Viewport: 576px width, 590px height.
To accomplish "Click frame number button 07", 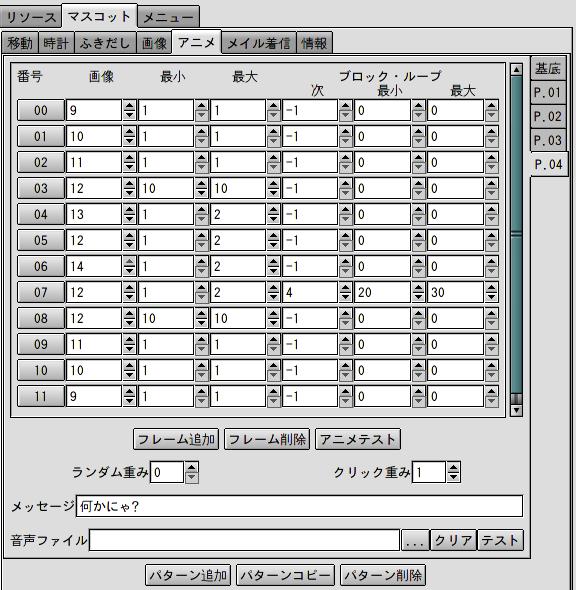I will [x=41, y=292].
